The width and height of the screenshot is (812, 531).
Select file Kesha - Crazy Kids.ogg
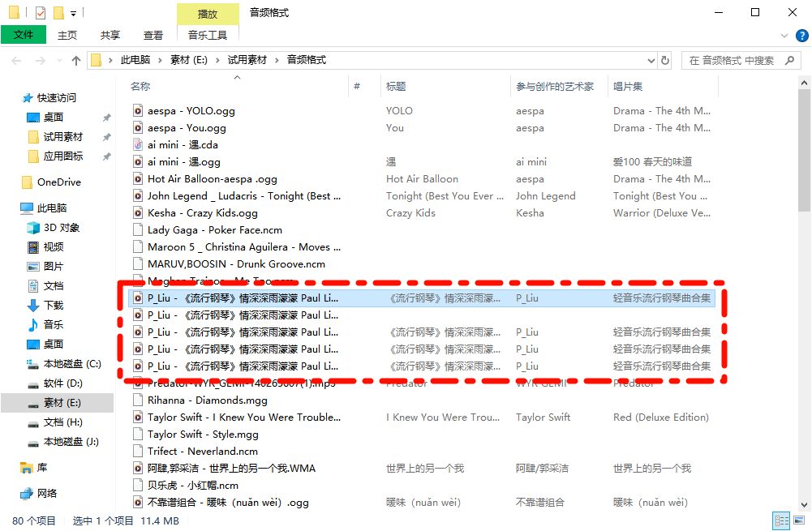tap(203, 212)
